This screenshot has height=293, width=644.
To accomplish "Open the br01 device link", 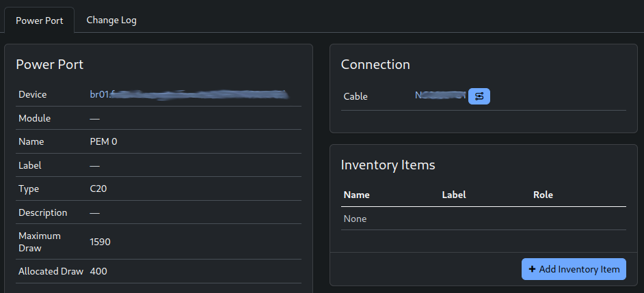I will click(x=189, y=94).
